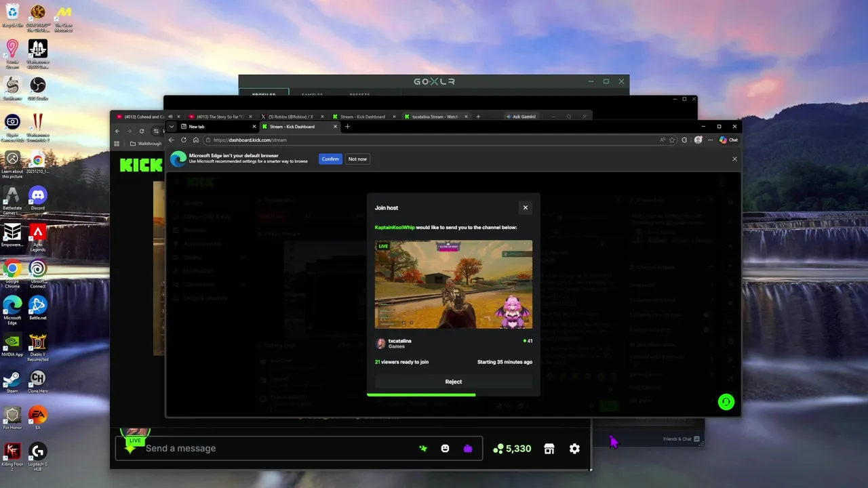Open the Edge home page
This screenshot has width=868, height=488.
click(x=196, y=140)
